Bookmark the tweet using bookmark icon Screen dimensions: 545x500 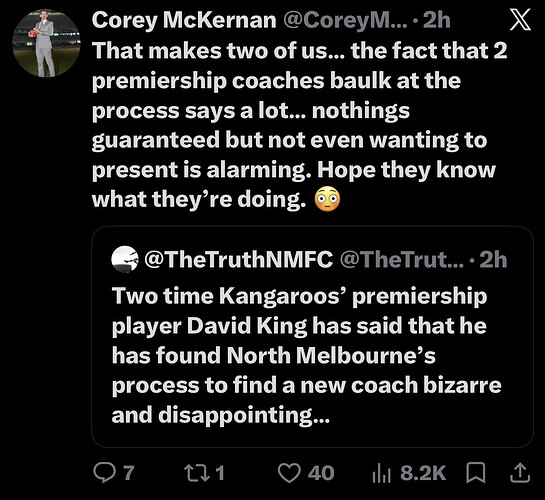(475, 473)
